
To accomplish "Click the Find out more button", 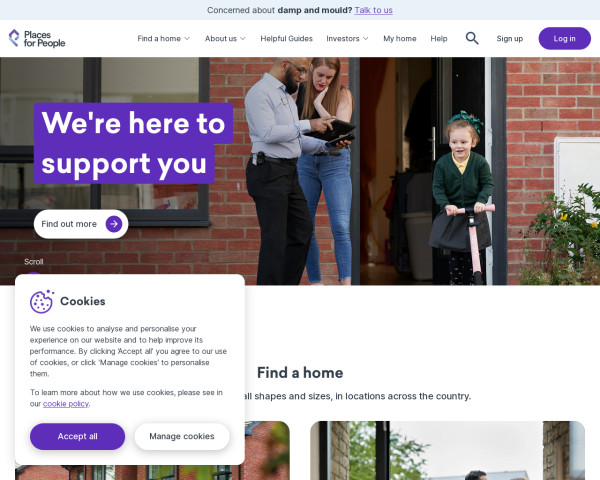I will (81, 224).
